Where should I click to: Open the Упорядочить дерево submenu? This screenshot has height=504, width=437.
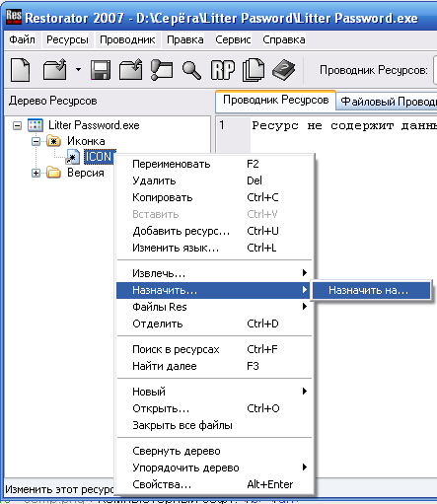(214, 468)
